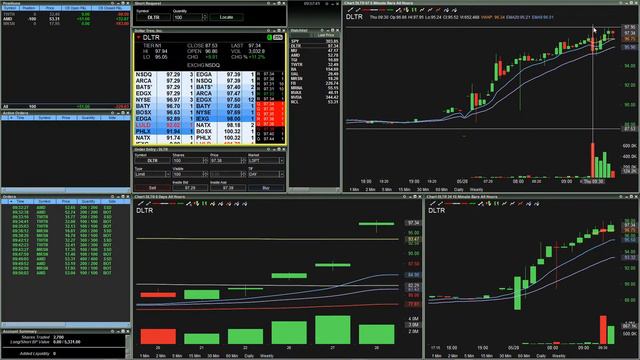Screen dimensions: 640x360
Task: Click the Buy button in Order Entry
Action: [x=266, y=188]
